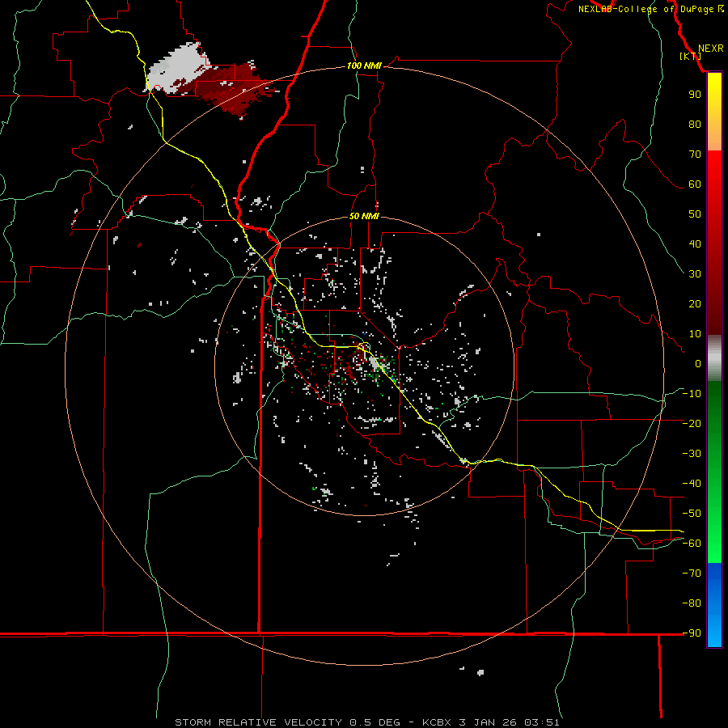Click the "3 JAN 26" date in footer
Screen dimensions: 728x728
tap(489, 722)
